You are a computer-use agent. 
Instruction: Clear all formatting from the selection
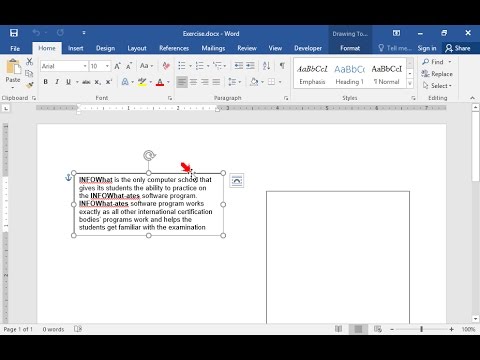166,66
